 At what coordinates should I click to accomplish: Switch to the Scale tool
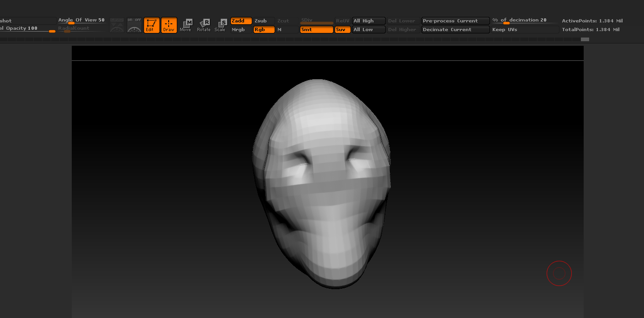[x=220, y=25]
